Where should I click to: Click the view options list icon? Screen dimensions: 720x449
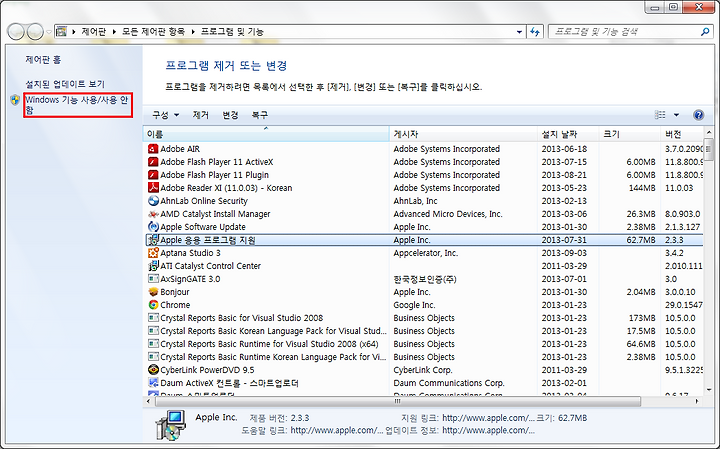660,115
